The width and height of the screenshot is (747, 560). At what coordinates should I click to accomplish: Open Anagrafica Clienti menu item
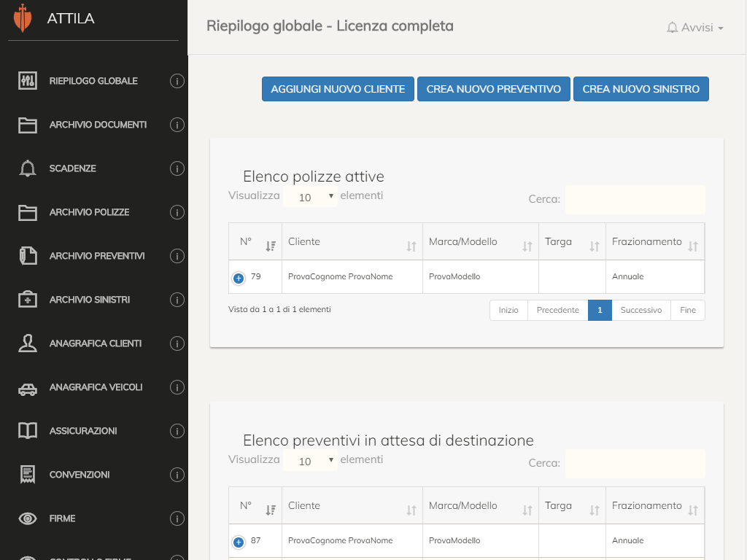pyautogui.click(x=96, y=343)
